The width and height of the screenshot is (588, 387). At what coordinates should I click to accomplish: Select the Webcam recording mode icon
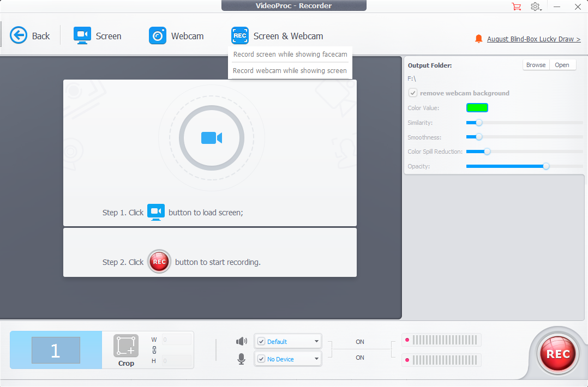(158, 35)
